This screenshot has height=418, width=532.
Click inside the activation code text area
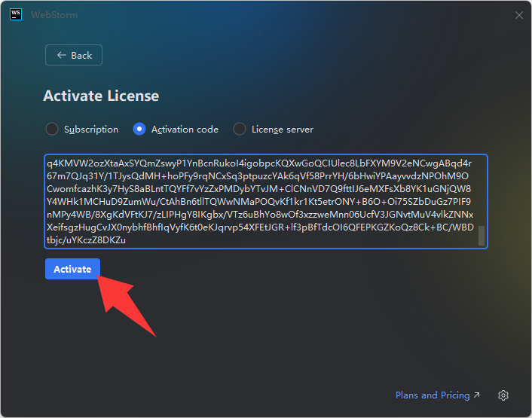click(266, 201)
